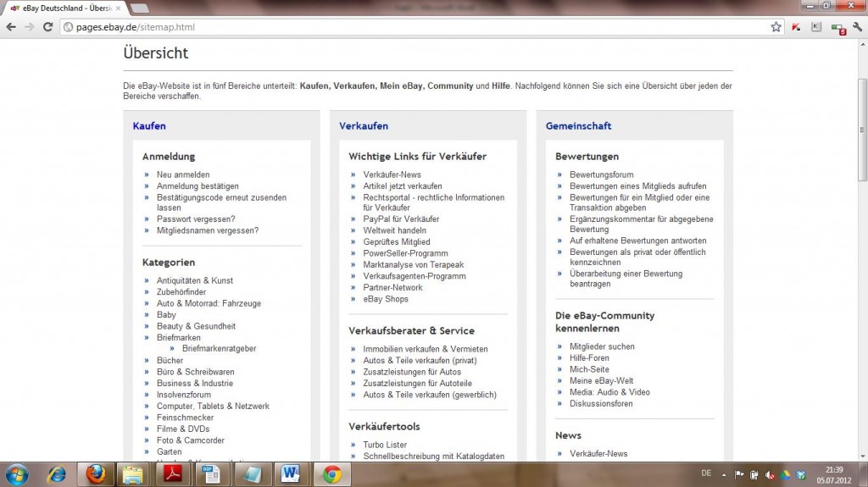Viewport: 868px width, 487px height.
Task: Click the Verkäufer-News link under Wichtige Links
Action: tap(392, 174)
